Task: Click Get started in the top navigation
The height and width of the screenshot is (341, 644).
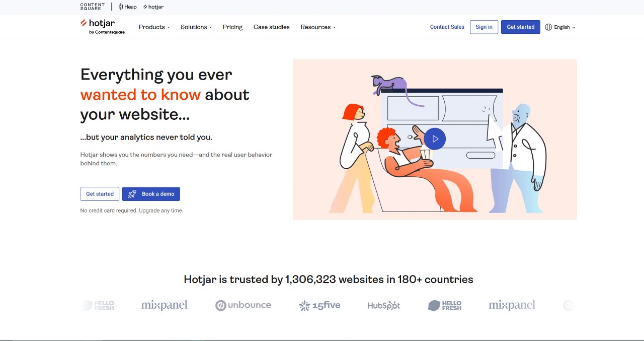Action: (520, 27)
